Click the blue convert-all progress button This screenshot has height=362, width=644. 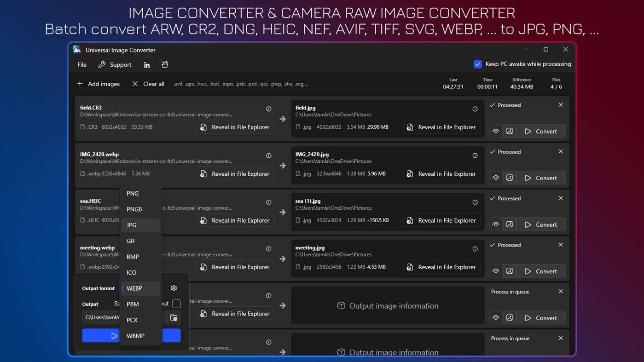101,335
